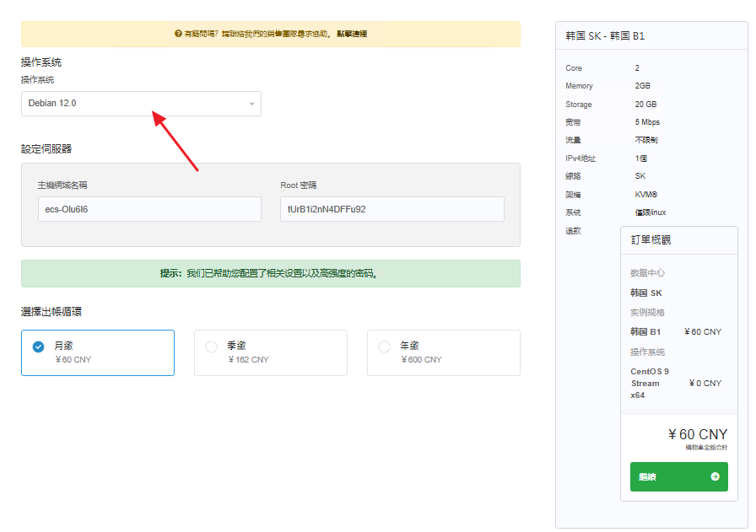756x532 pixels.
Task: Click the arrow icon on the continue button
Action: (715, 476)
